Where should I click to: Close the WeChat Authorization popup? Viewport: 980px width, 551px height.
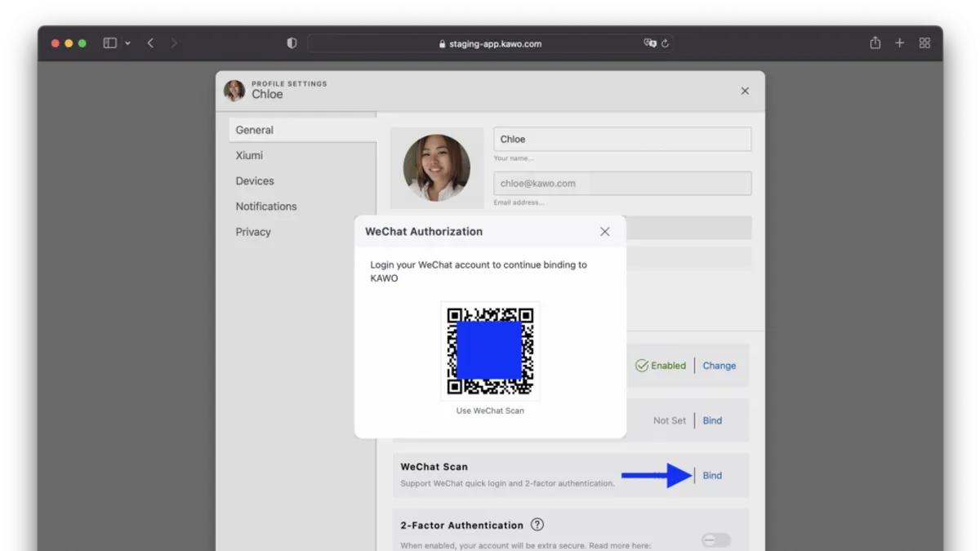[605, 232]
